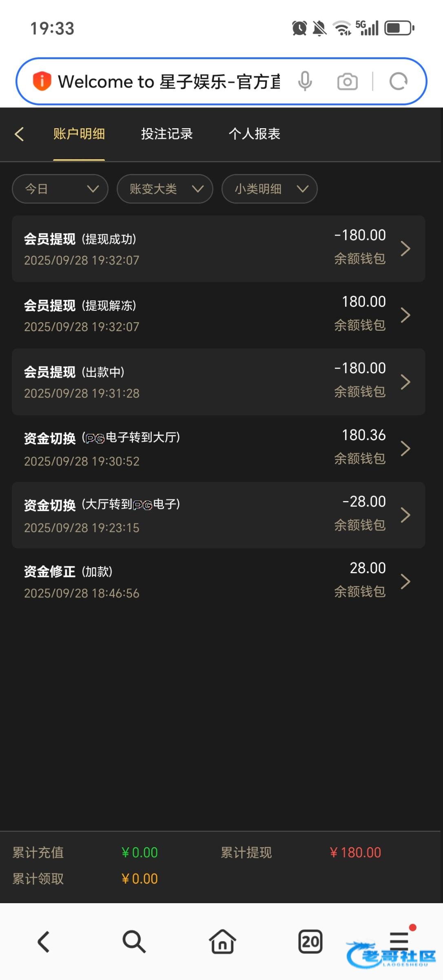Open the 资金修正 (加款) record
Screen dimensions: 443x980
(x=218, y=581)
